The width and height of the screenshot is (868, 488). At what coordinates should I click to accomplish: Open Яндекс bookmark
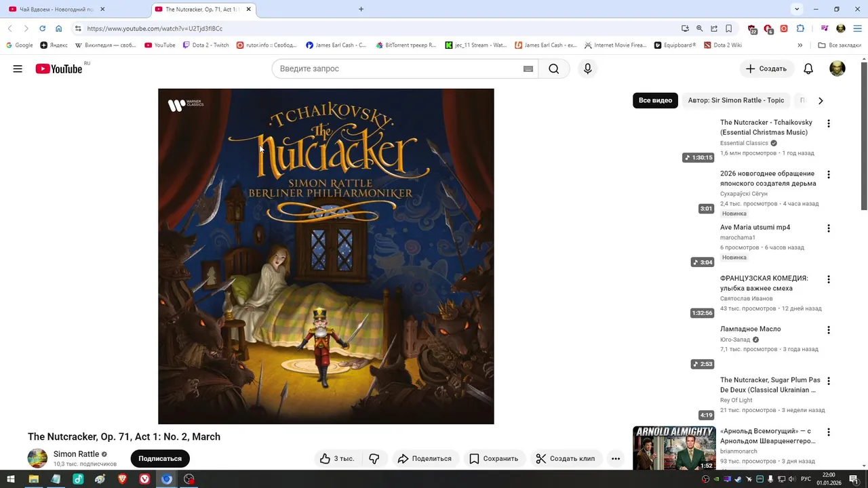tap(54, 45)
